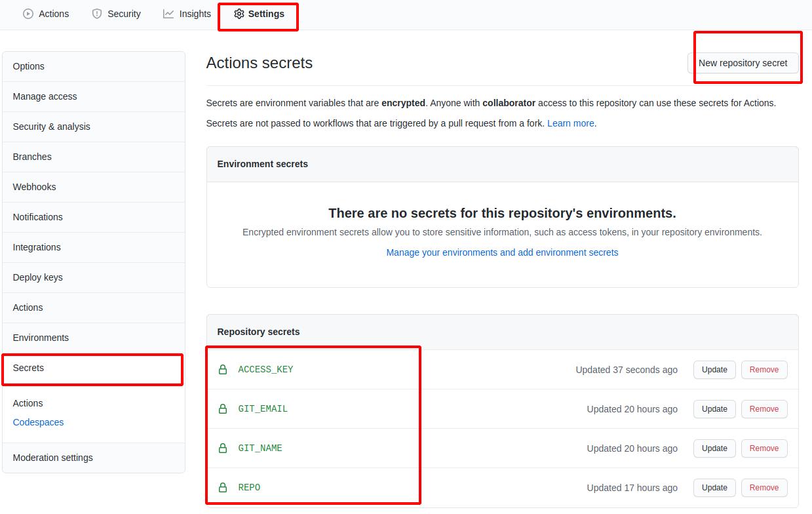This screenshot has height=514, width=812.
Task: Remove the GIT_EMAIL secret
Action: [764, 409]
